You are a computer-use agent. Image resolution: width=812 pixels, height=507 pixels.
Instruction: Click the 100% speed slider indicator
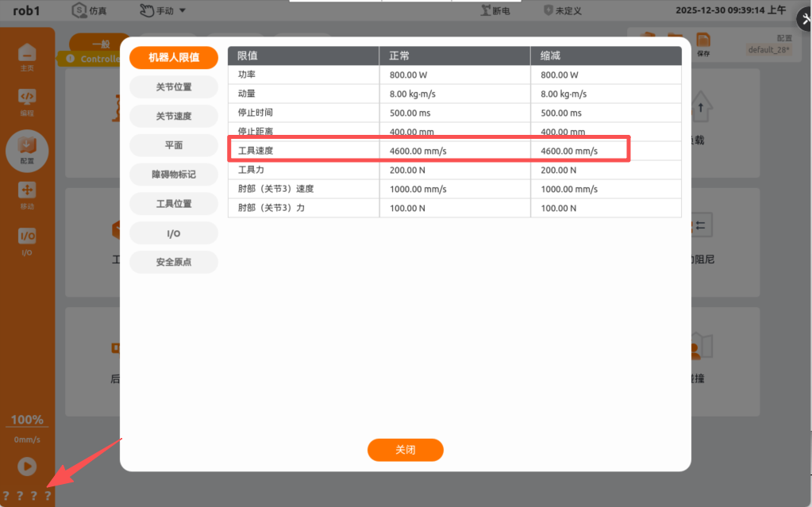click(x=27, y=420)
